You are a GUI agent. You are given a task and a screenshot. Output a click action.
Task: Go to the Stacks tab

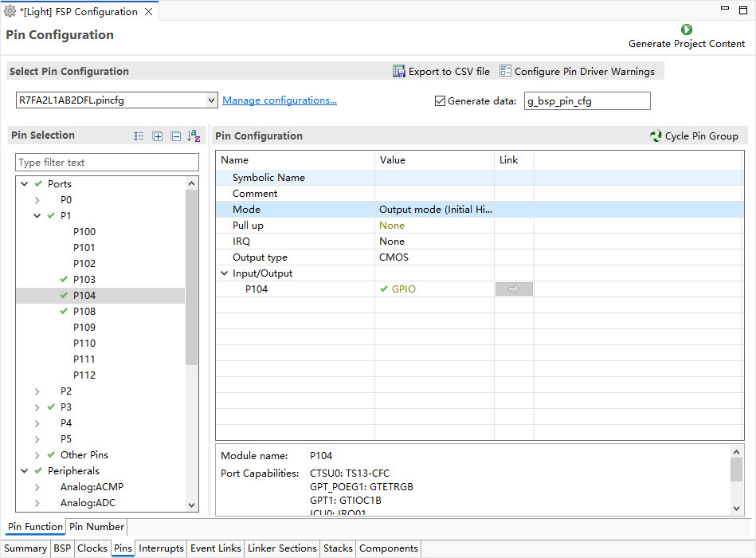pyautogui.click(x=338, y=548)
